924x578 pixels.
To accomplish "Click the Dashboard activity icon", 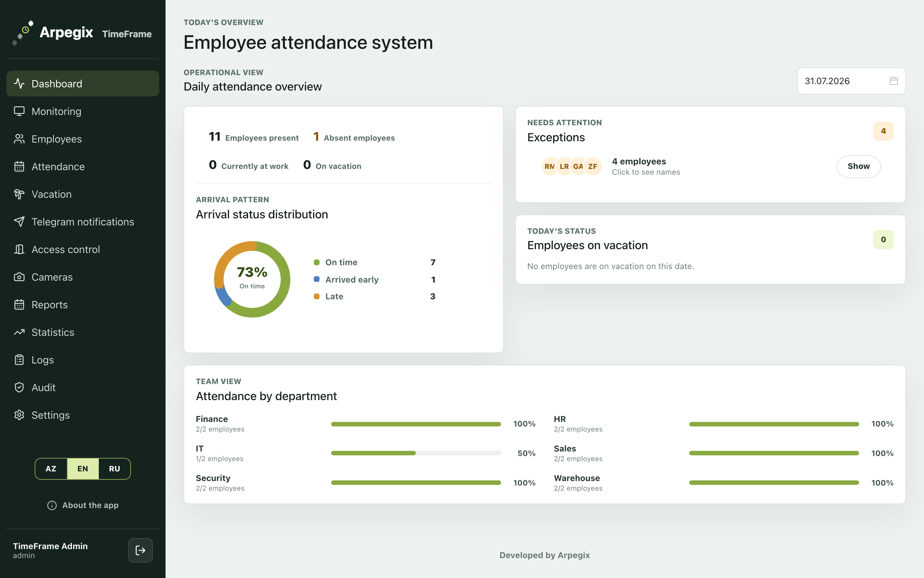I will pos(19,83).
